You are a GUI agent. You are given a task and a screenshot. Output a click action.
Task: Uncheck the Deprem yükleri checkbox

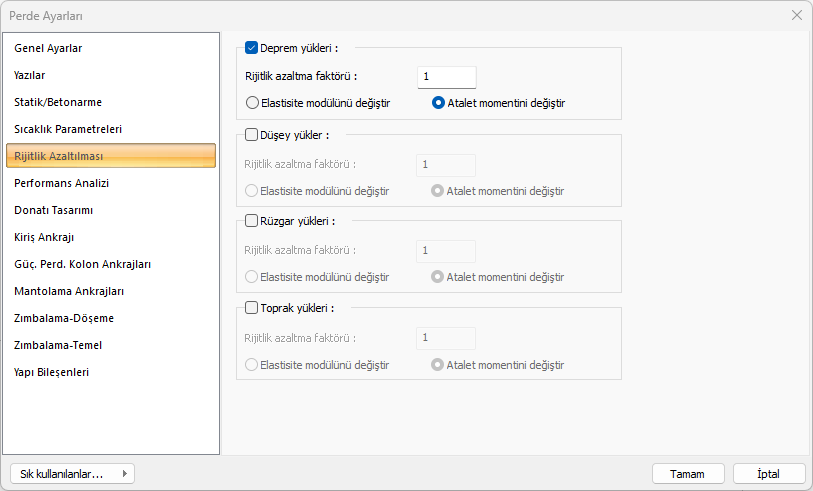pyautogui.click(x=252, y=47)
